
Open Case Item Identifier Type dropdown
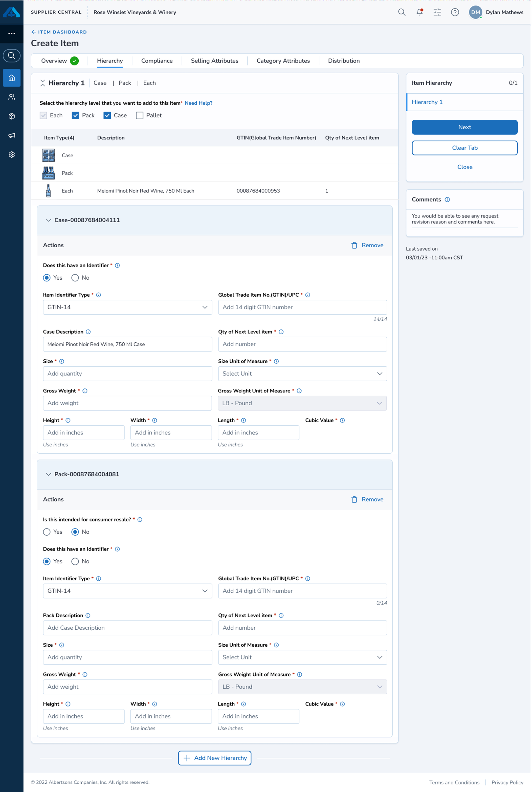(x=127, y=307)
